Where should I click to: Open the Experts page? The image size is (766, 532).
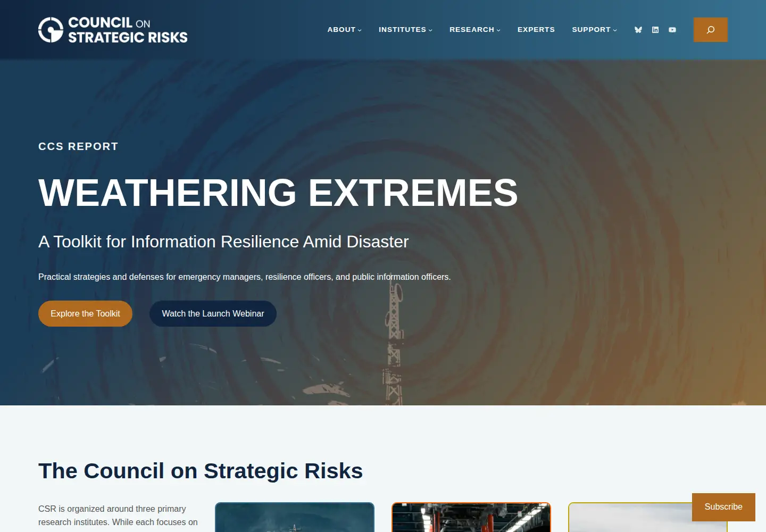(x=536, y=30)
